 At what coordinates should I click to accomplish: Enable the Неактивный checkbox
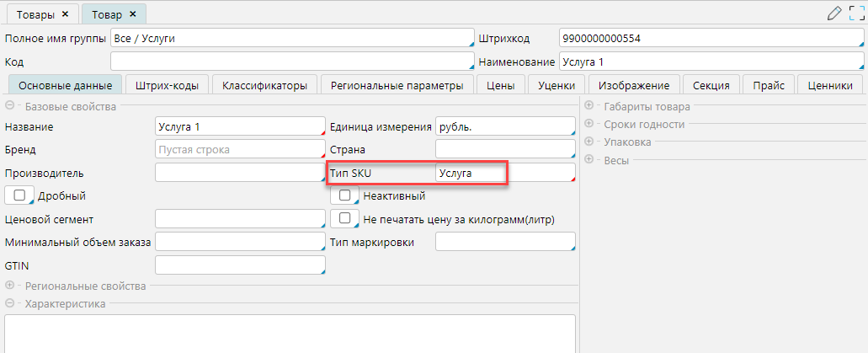pyautogui.click(x=344, y=195)
